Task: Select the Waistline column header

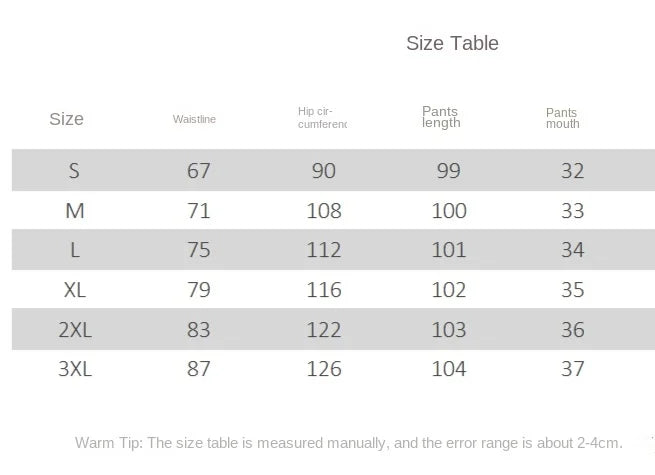Action: click(194, 120)
